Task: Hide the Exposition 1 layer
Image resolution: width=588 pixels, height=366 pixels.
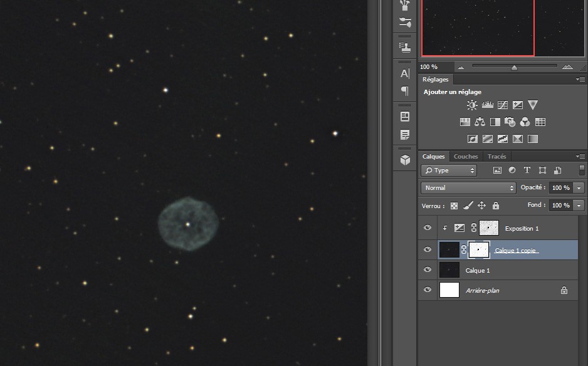Action: [428, 228]
